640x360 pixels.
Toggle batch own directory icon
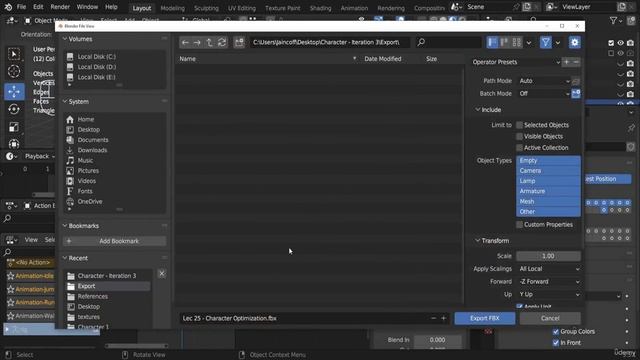(x=576, y=94)
